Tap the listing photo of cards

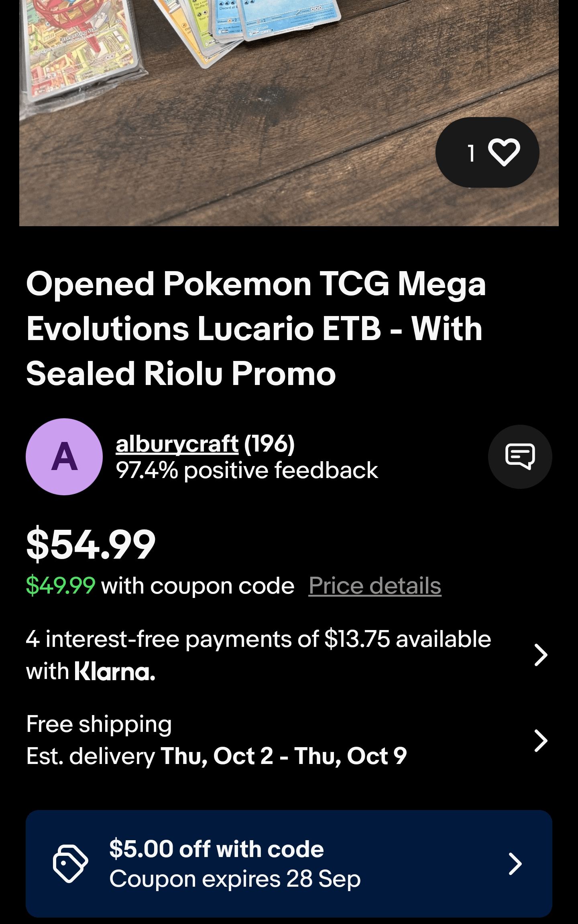point(289,113)
